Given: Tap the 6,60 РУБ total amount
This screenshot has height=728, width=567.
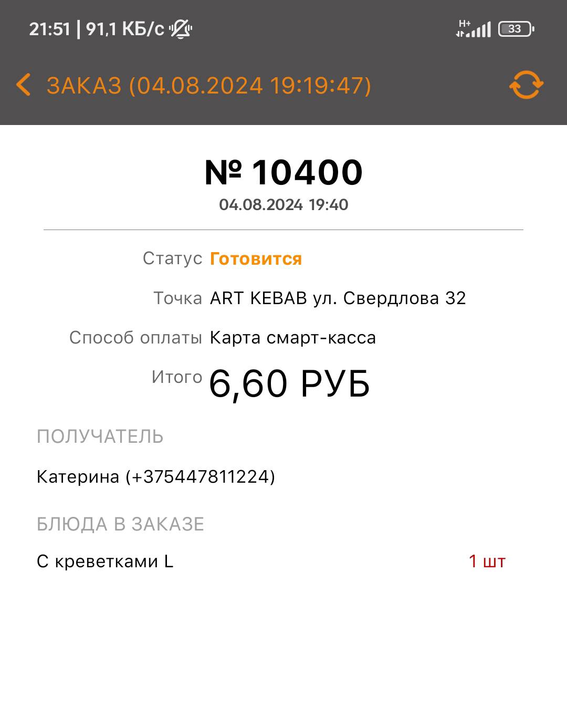Looking at the screenshot, I should pos(289,384).
